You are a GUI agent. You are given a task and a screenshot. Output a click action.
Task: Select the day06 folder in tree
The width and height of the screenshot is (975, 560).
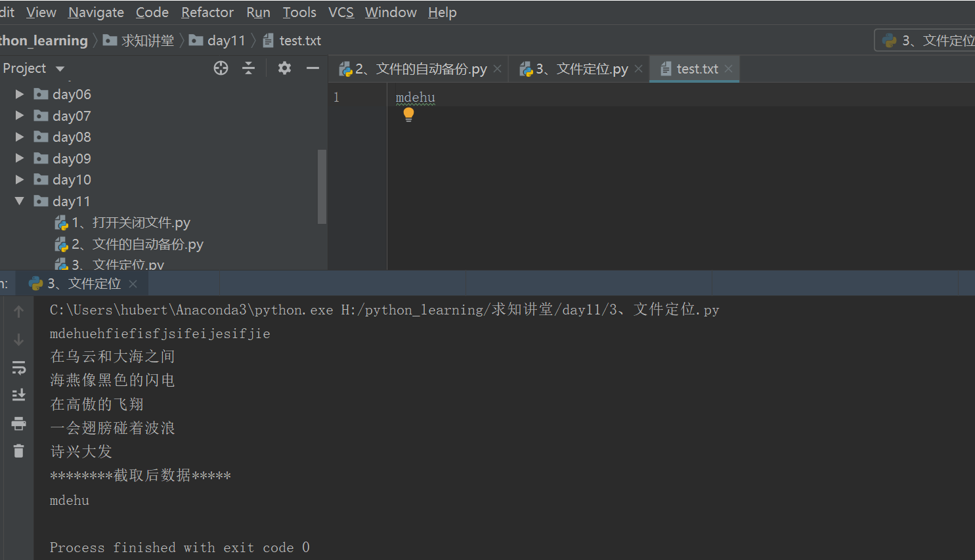[x=72, y=95]
